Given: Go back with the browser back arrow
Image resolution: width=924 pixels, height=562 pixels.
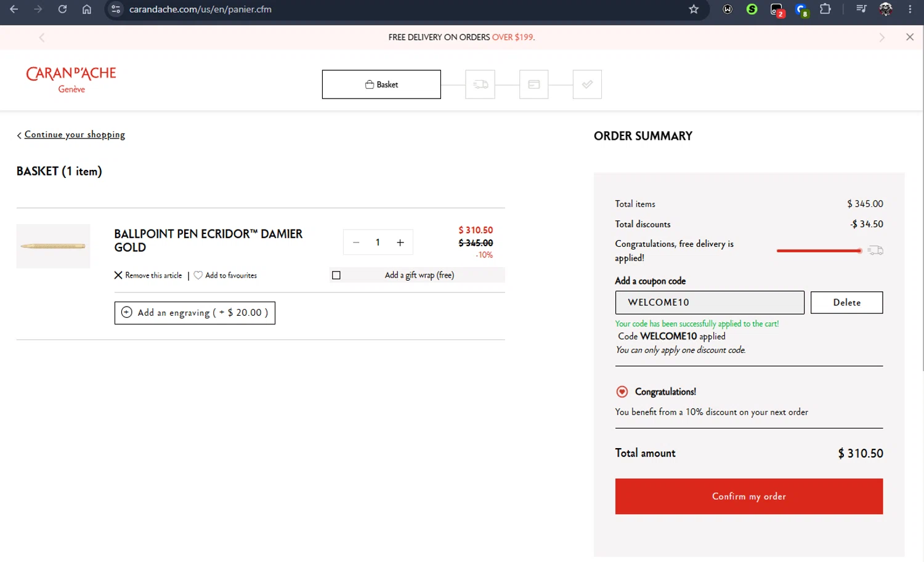Looking at the screenshot, I should [14, 9].
